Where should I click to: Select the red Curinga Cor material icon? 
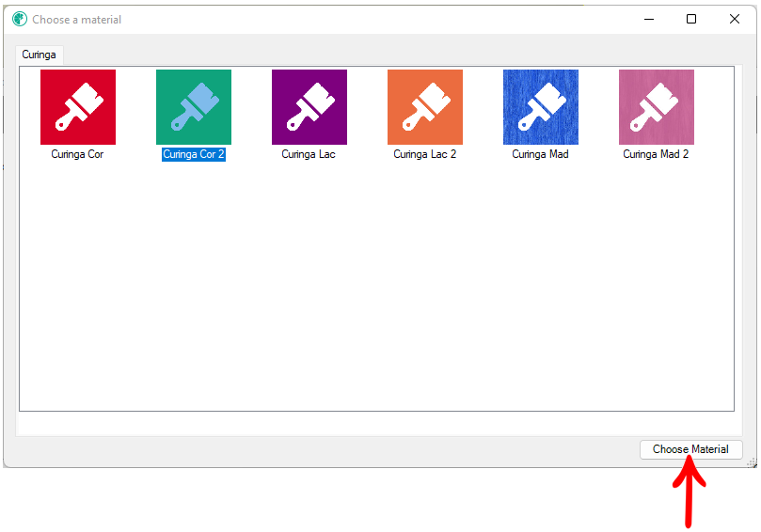tap(78, 107)
